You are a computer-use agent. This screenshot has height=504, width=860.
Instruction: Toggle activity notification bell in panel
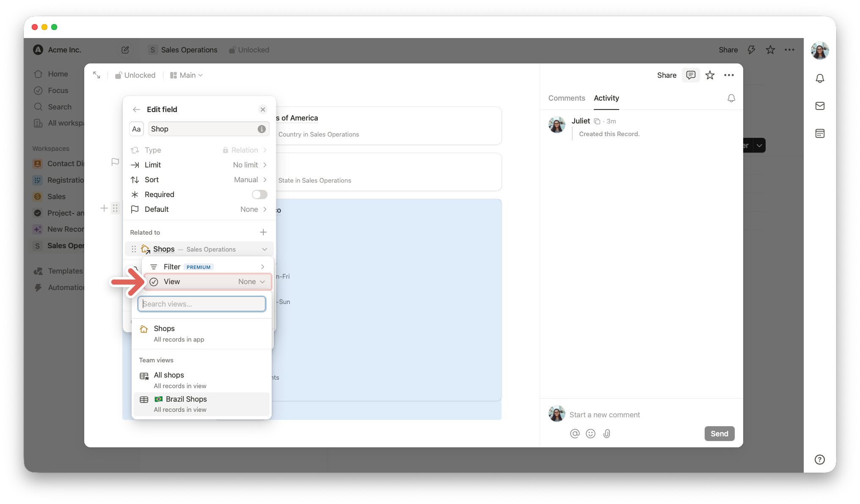(731, 98)
